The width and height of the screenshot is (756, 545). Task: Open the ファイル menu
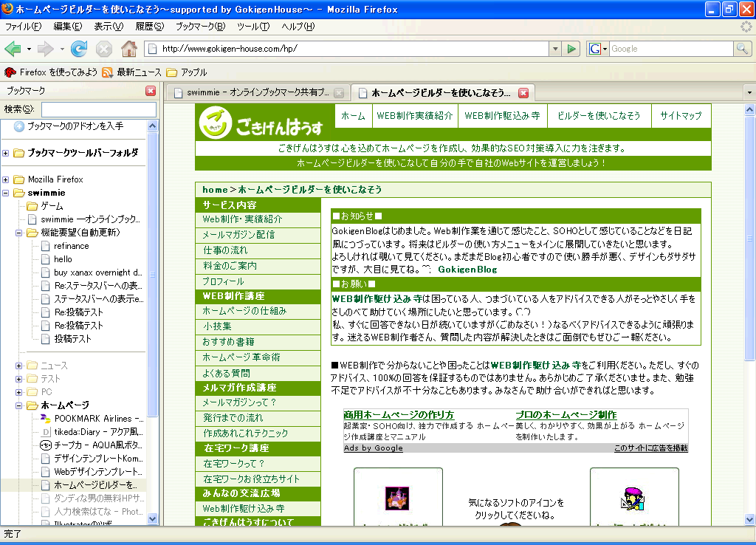pos(23,27)
